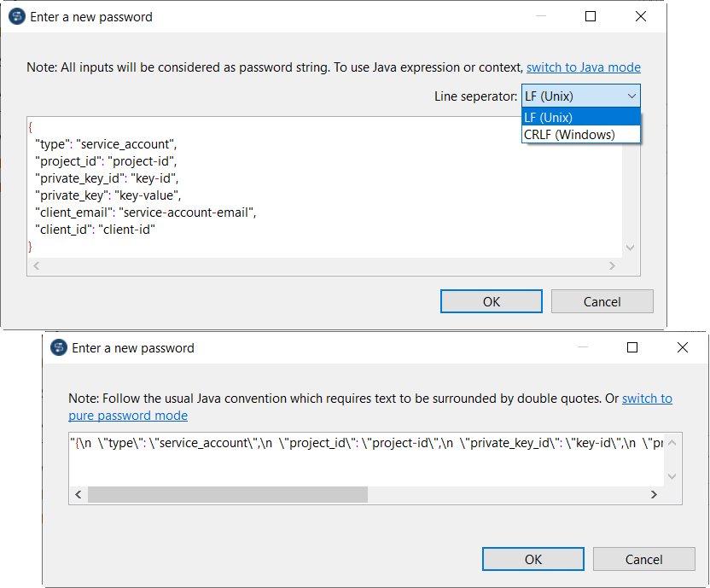
Task: Click inside the multi-line JSON password text area
Action: (324, 188)
